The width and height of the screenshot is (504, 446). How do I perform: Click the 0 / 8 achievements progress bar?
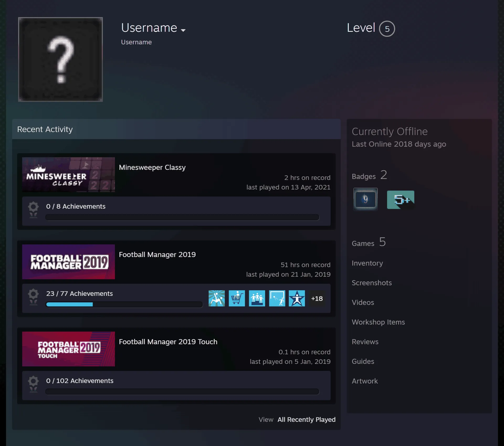tap(182, 217)
